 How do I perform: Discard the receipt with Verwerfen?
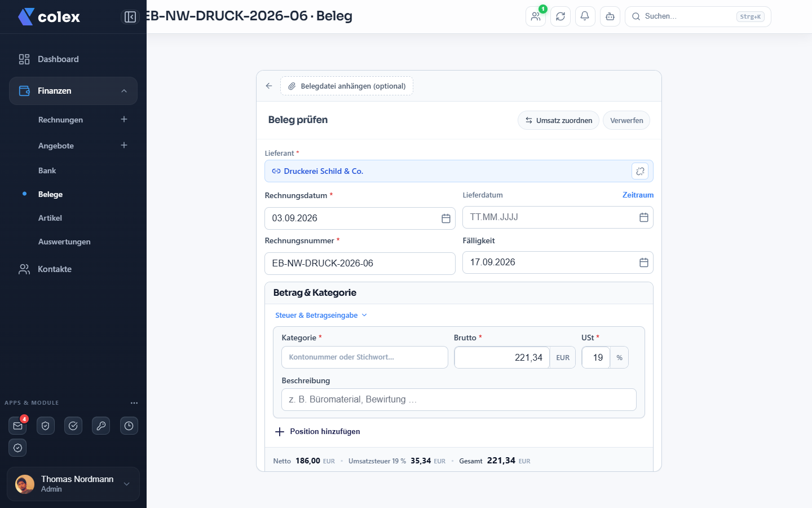(626, 120)
